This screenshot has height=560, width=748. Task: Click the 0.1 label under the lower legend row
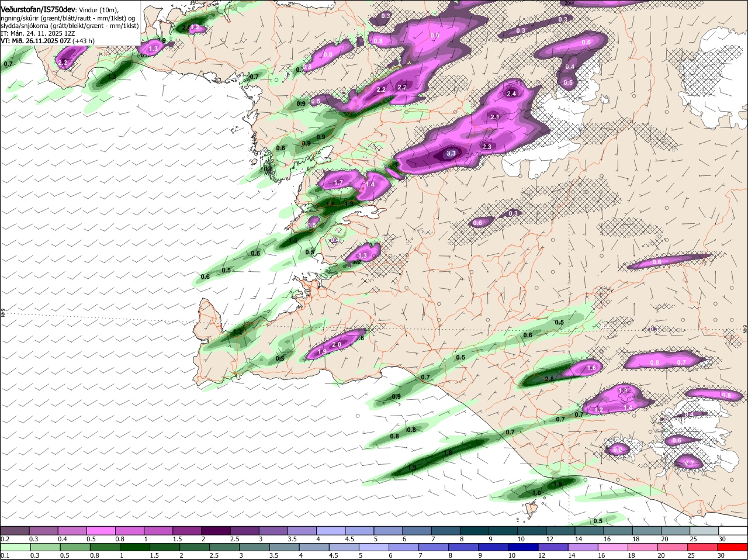pos(5,555)
